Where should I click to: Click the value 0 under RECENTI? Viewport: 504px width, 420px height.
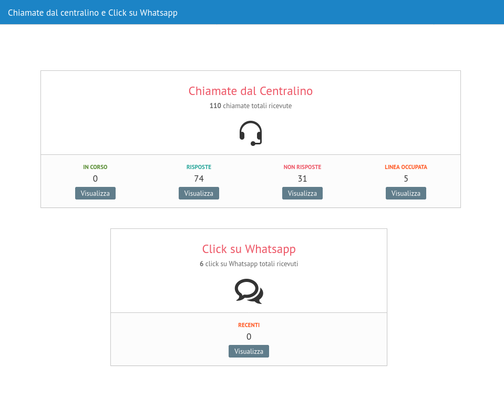(249, 337)
